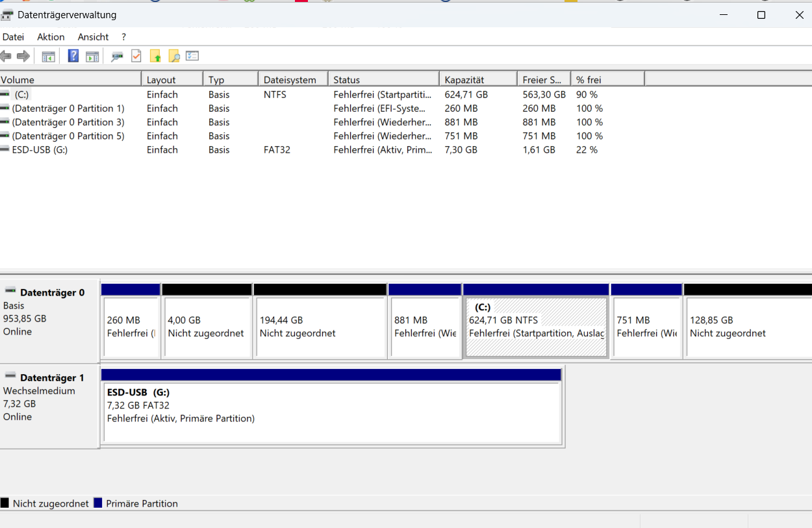Sort by the Kapazität column header
Viewport: 812px width, 528px height.
(x=478, y=80)
